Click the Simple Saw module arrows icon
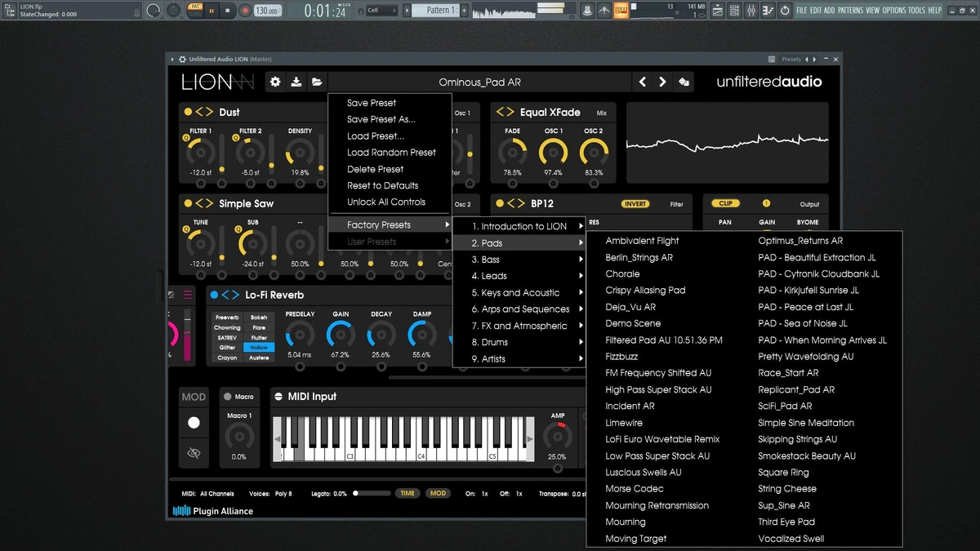The height and width of the screenshot is (551, 980). click(x=204, y=203)
